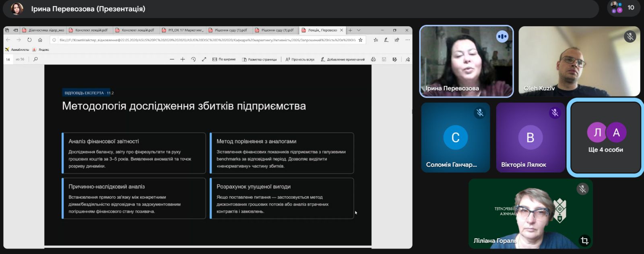Click the Ліліана Гораль video feed
644x254 pixels.
[x=530, y=214]
